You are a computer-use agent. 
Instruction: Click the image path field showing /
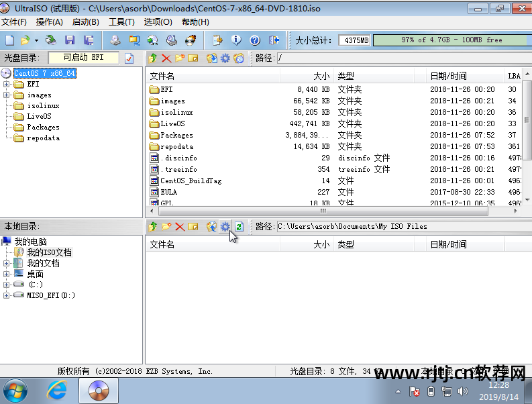click(x=405, y=58)
